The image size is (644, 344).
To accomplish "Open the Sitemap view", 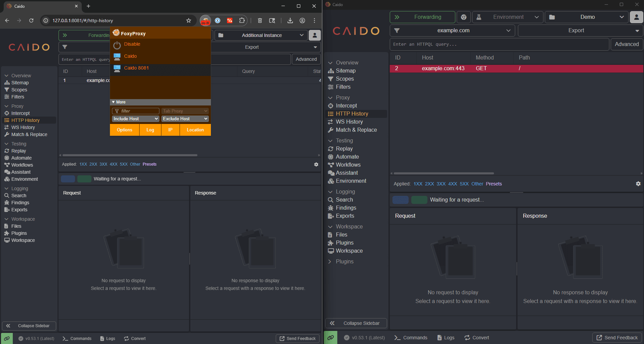I will [x=20, y=82].
